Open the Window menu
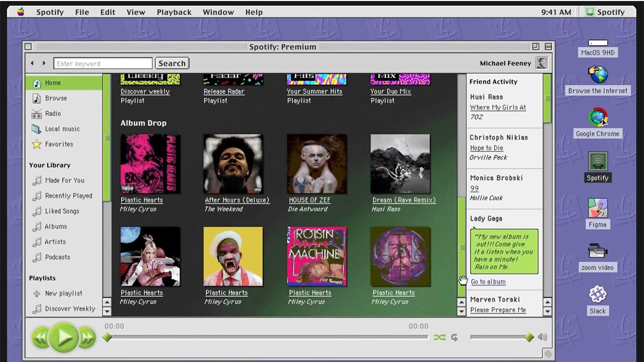 pos(218,12)
